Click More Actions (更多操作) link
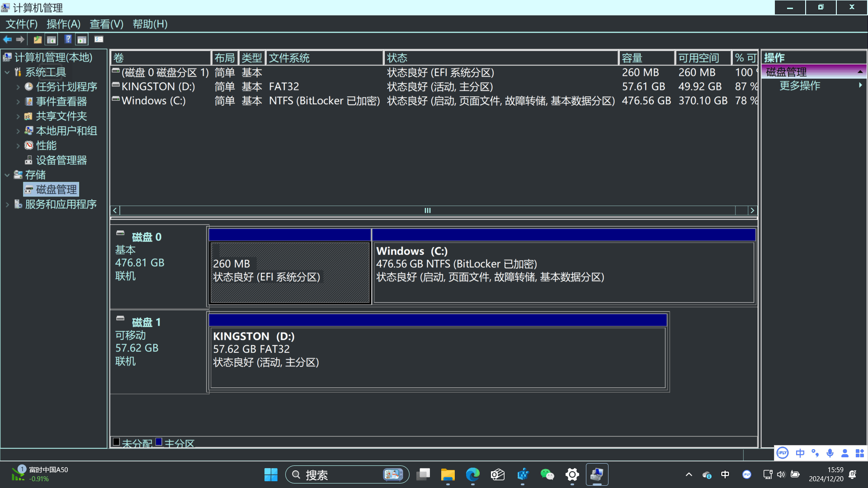This screenshot has width=868, height=488. tap(799, 86)
